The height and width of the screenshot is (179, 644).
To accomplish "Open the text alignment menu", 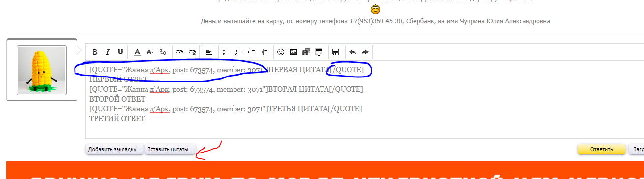I will click(x=208, y=51).
